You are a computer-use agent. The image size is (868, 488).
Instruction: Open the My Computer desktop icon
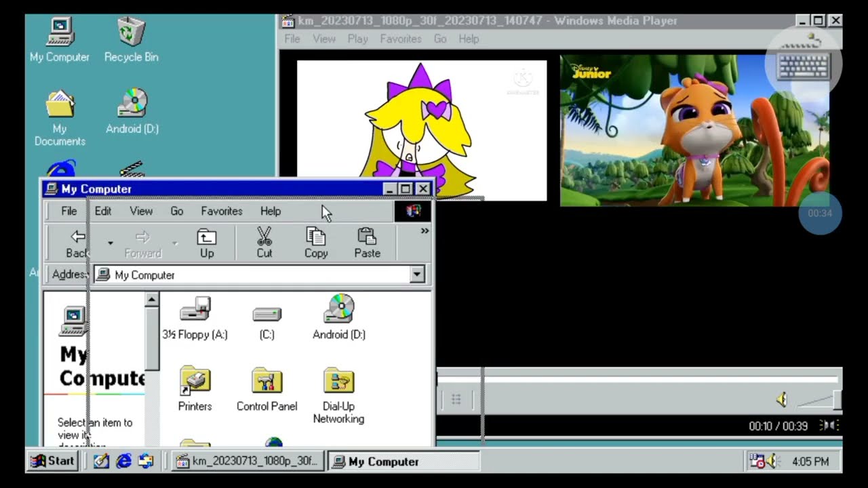[60, 39]
